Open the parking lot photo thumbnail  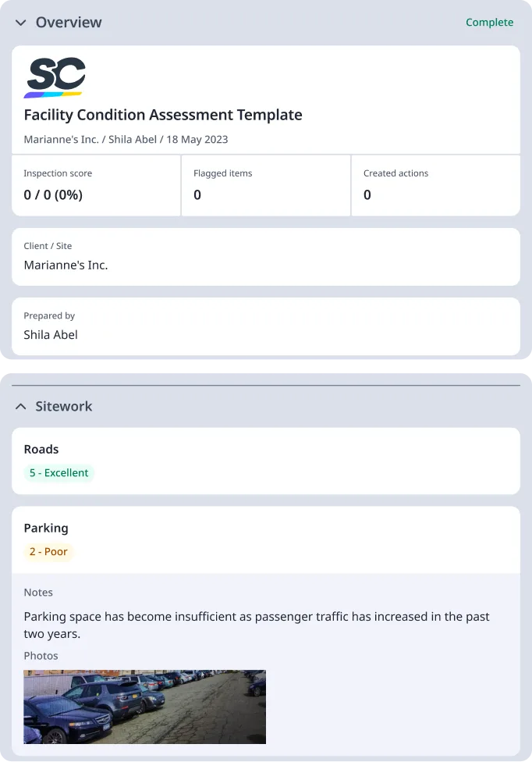[x=144, y=707]
